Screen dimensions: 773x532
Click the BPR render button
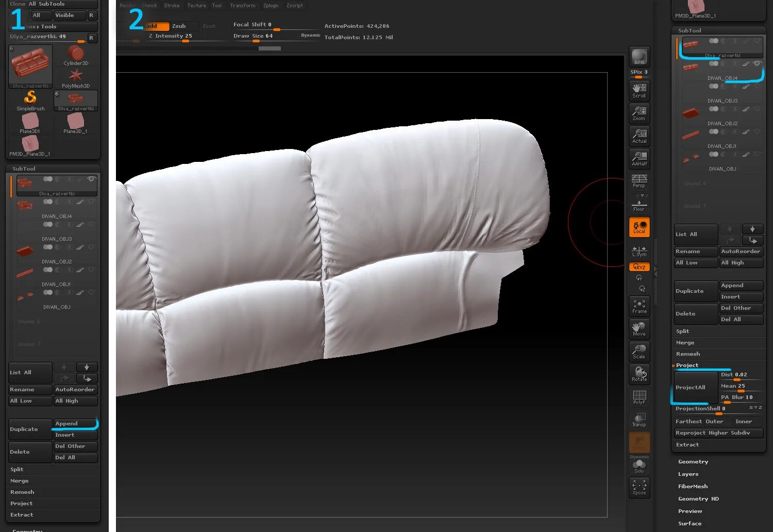tap(640, 56)
